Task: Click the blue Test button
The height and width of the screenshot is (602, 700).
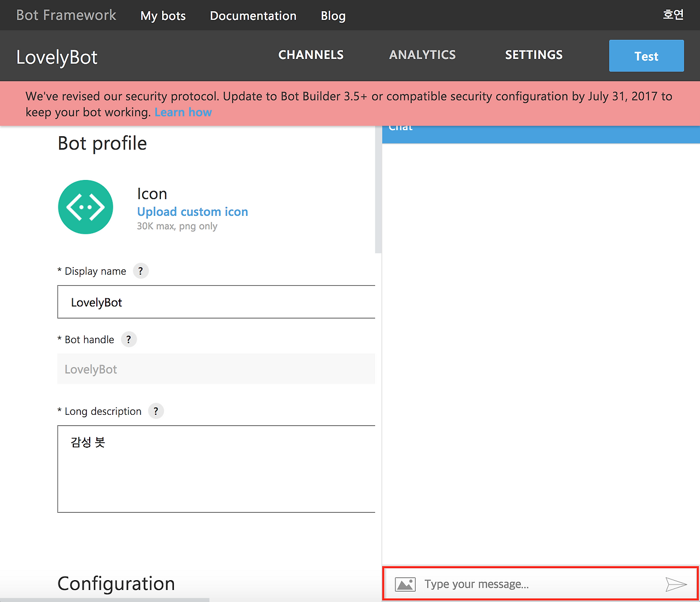Action: click(x=646, y=56)
